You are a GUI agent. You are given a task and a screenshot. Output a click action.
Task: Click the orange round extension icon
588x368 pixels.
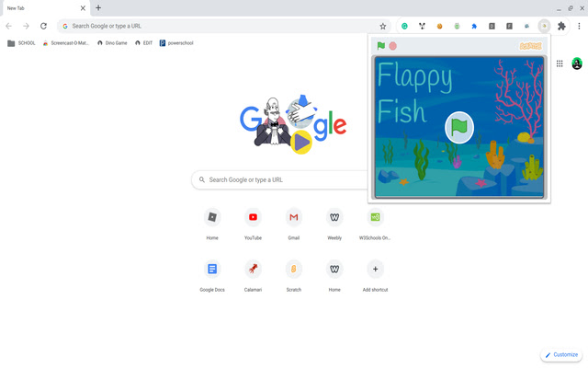[x=439, y=27]
